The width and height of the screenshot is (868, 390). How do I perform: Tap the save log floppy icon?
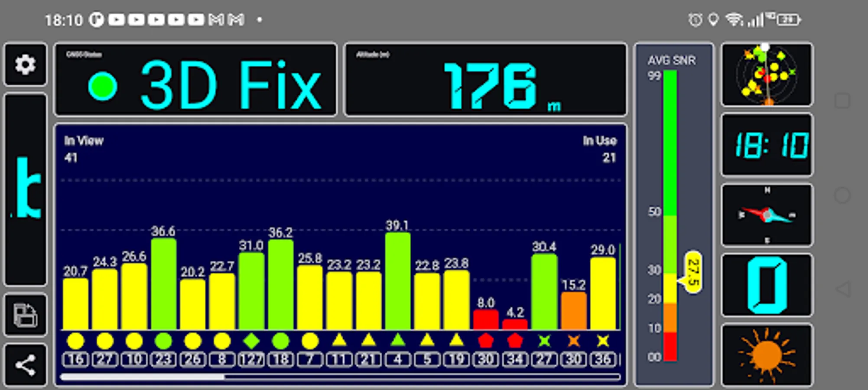pyautogui.click(x=26, y=315)
